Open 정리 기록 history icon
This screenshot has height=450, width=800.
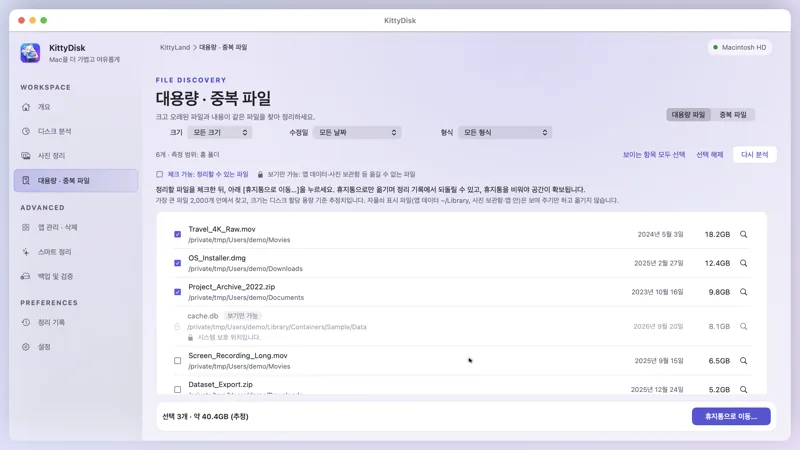coord(26,322)
